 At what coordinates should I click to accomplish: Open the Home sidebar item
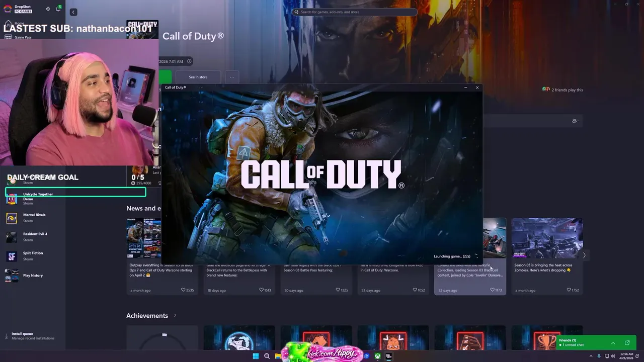point(19,23)
